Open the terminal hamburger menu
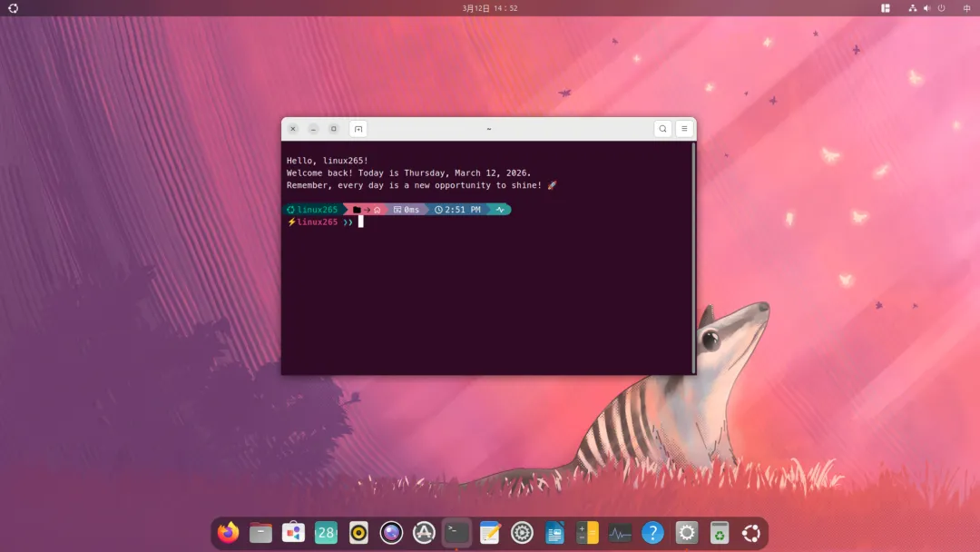Viewport: 980px width, 552px height. click(x=684, y=129)
